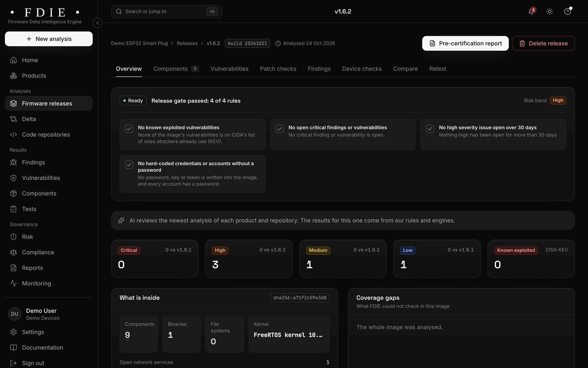This screenshot has height=368, width=588.
Task: Click the Delete release button
Action: (543, 43)
